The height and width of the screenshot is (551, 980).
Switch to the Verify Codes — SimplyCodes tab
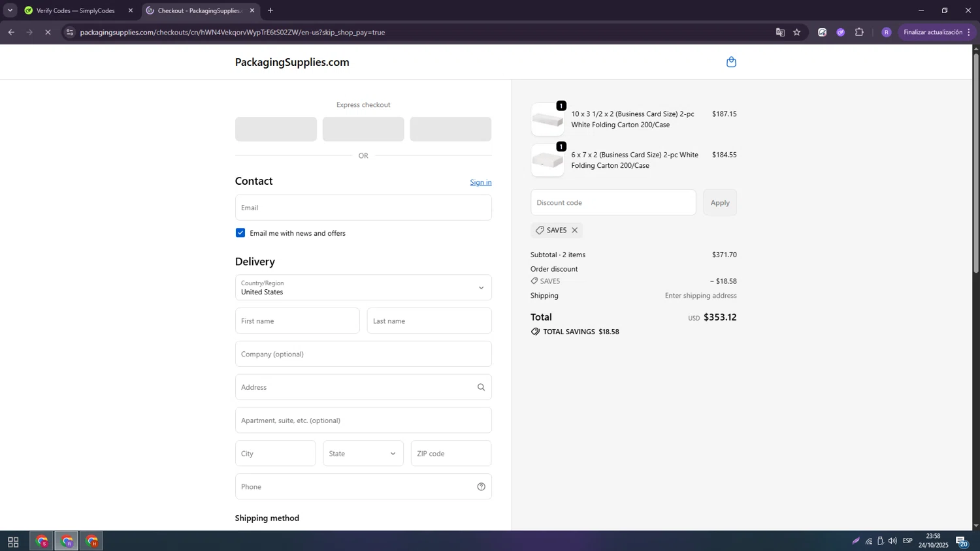pyautogui.click(x=75, y=10)
